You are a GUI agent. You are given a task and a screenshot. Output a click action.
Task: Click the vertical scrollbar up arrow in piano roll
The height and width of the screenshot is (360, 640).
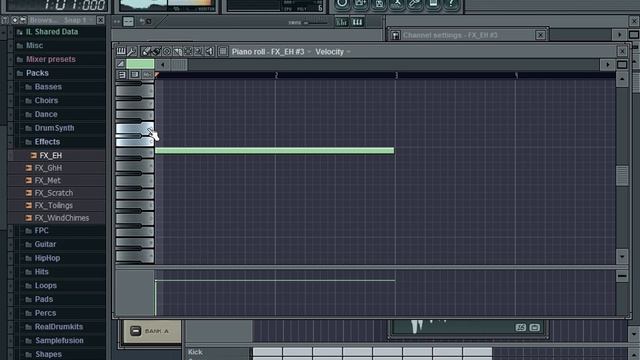pos(622,79)
